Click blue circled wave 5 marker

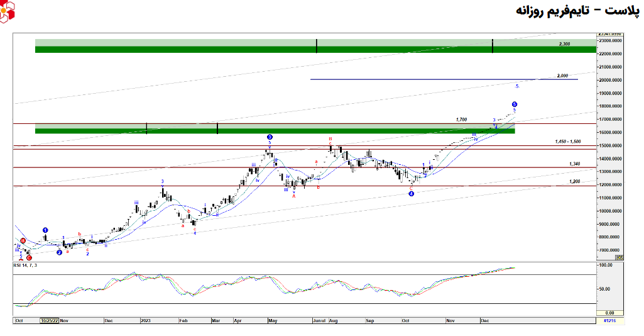(515, 104)
